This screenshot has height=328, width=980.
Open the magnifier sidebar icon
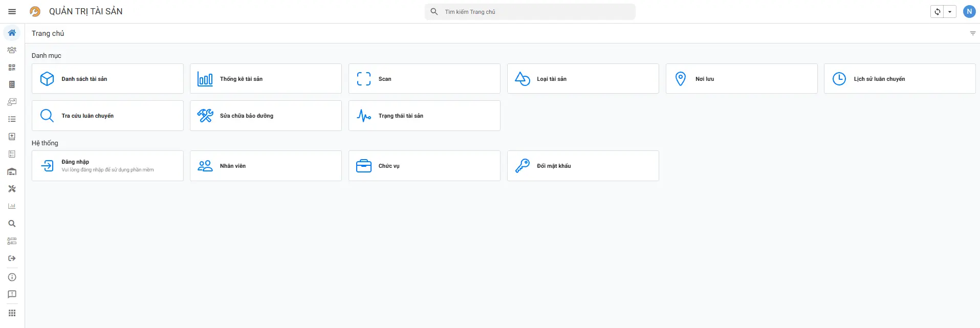[12, 224]
